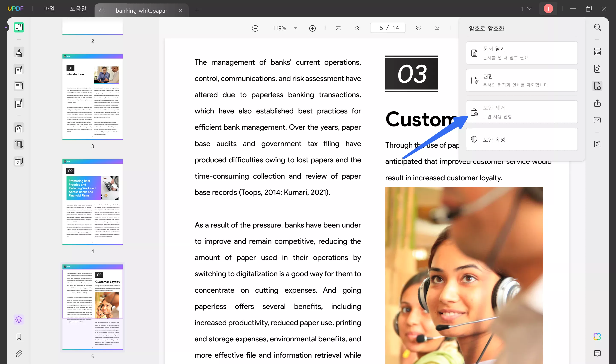Open the Convert PDF icon
The width and height of the screenshot is (616, 364).
[x=597, y=69]
